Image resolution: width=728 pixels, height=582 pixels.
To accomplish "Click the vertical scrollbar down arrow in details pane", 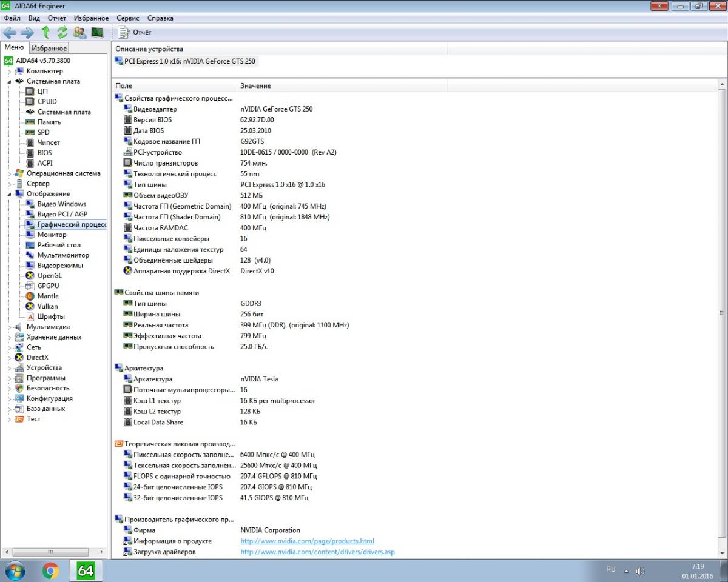I will tap(722, 554).
